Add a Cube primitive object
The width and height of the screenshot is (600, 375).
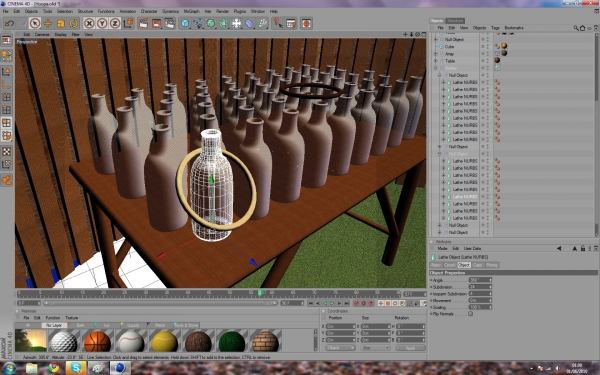[x=185, y=23]
